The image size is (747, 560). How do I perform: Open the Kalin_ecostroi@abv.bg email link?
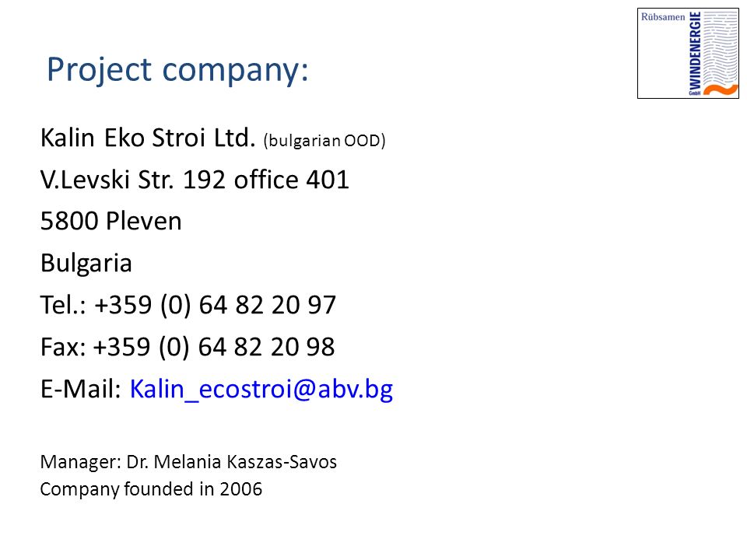pyautogui.click(x=261, y=390)
